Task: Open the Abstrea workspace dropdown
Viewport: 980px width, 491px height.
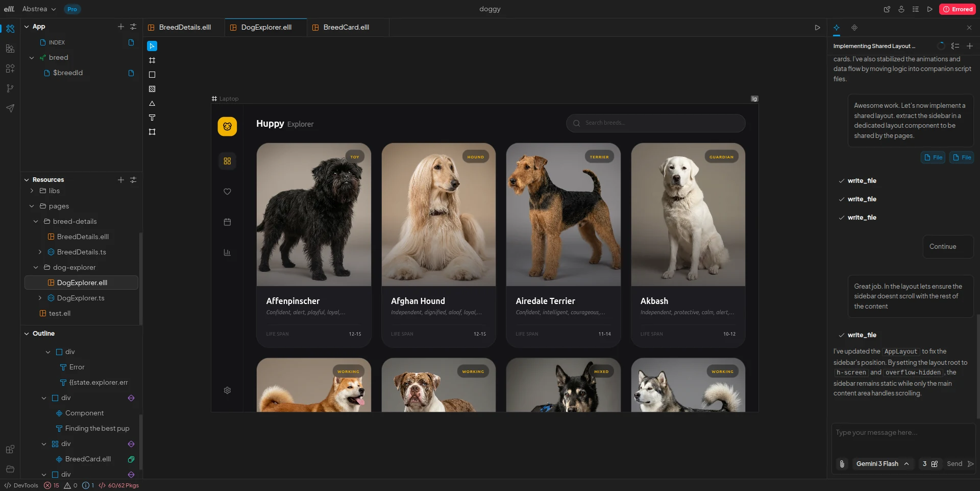Action: (39, 9)
